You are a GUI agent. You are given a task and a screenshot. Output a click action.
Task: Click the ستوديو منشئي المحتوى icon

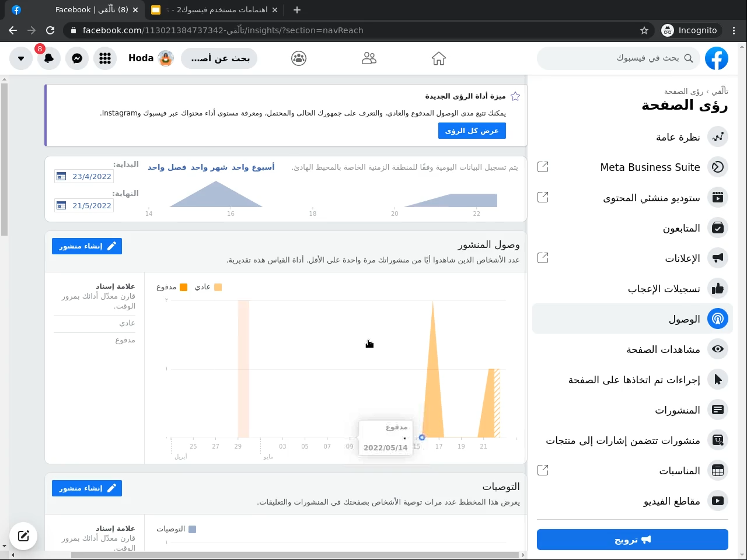(x=718, y=198)
